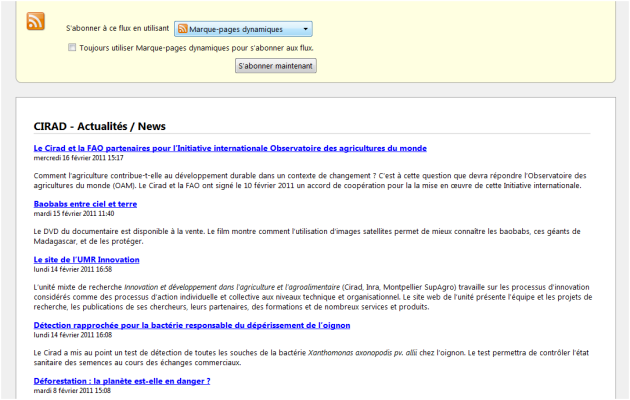Open the Baobabs entre ciel et terre link

point(85,204)
